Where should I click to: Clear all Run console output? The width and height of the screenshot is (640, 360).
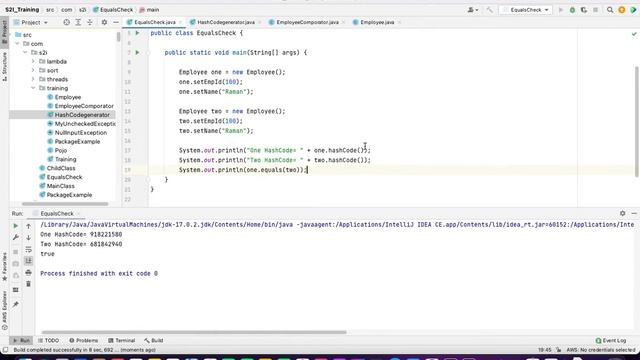[29, 284]
